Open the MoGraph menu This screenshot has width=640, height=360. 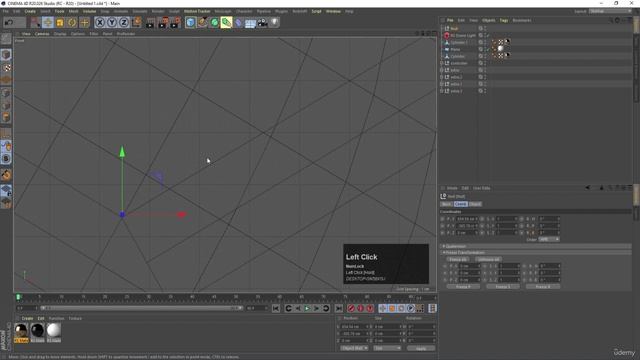223,11
